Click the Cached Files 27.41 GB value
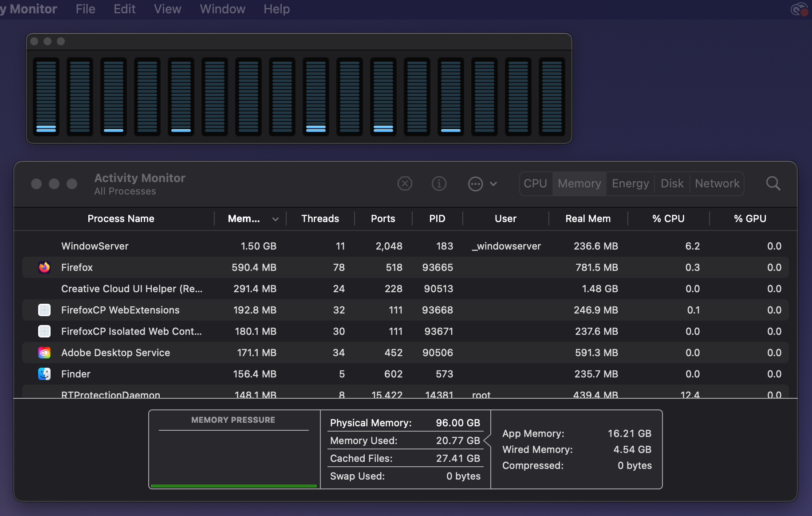This screenshot has height=516, width=812. tap(458, 458)
